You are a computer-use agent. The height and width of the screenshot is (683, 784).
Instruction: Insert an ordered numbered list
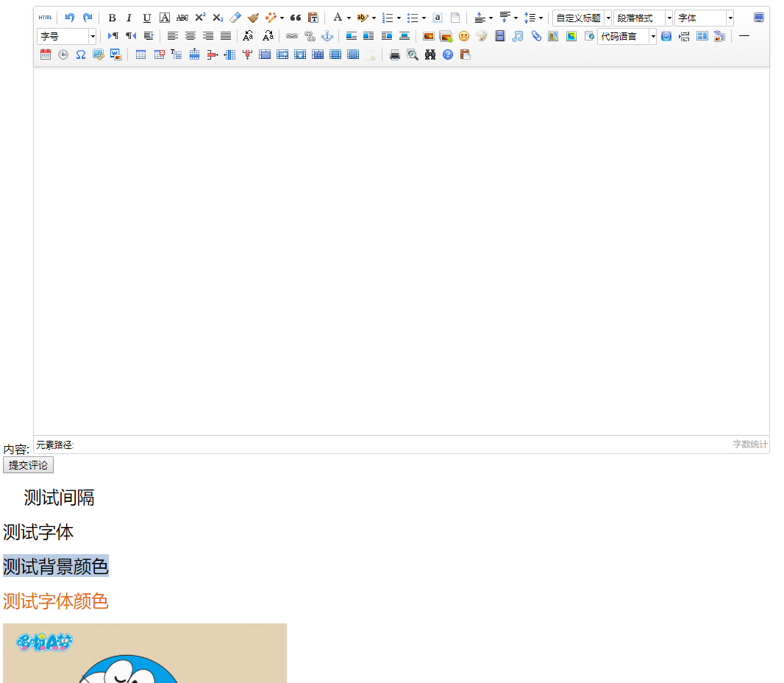[x=388, y=18]
